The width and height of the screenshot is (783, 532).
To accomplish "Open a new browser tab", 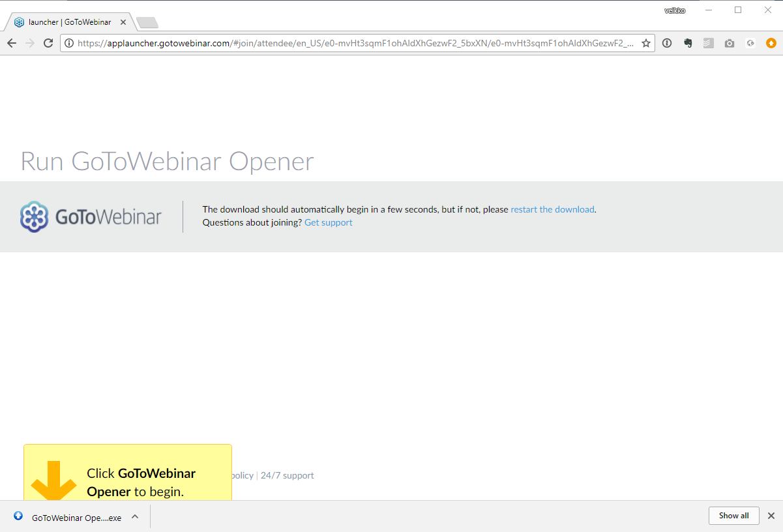I will (147, 23).
